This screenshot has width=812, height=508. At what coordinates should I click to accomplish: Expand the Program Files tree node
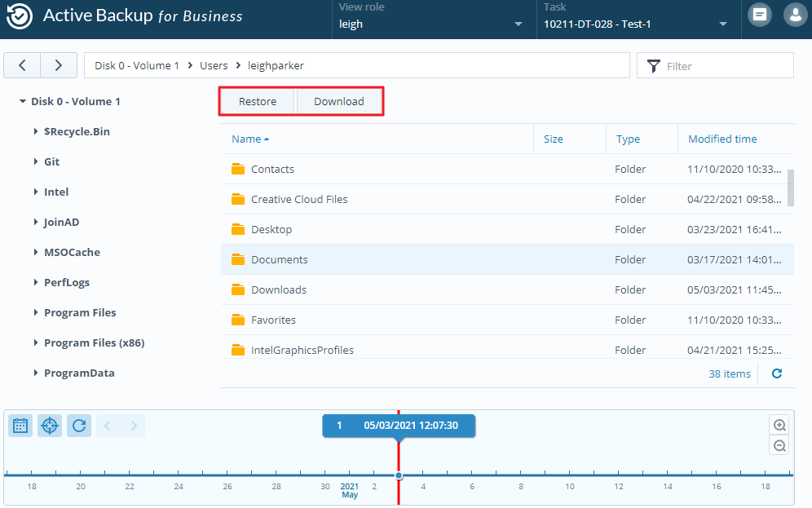[x=35, y=312]
